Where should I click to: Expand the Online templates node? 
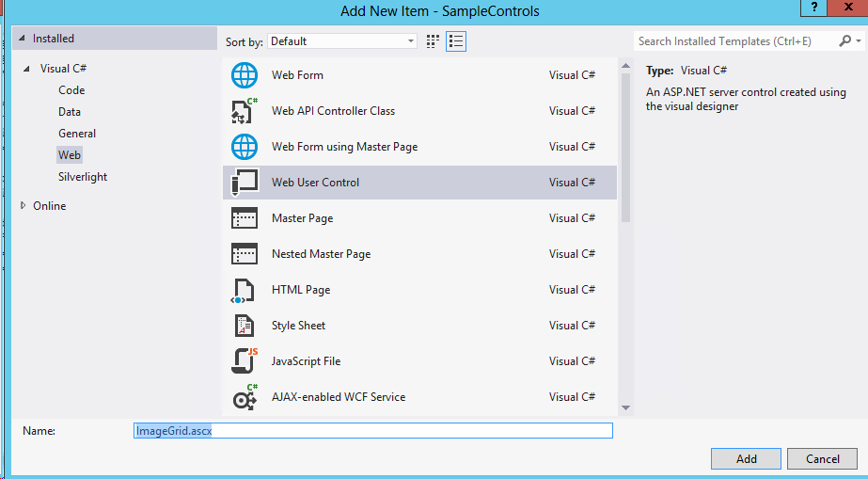[24, 205]
